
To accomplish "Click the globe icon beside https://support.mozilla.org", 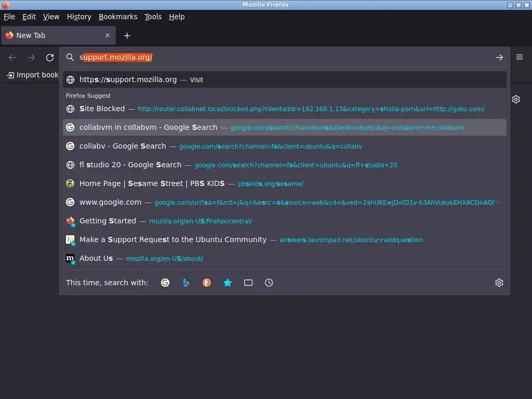I will click(x=70, y=79).
